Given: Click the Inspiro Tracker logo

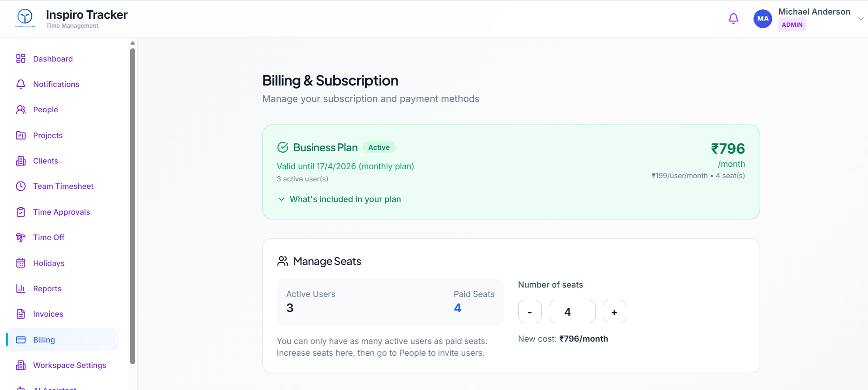Looking at the screenshot, I should pyautogui.click(x=24, y=17).
